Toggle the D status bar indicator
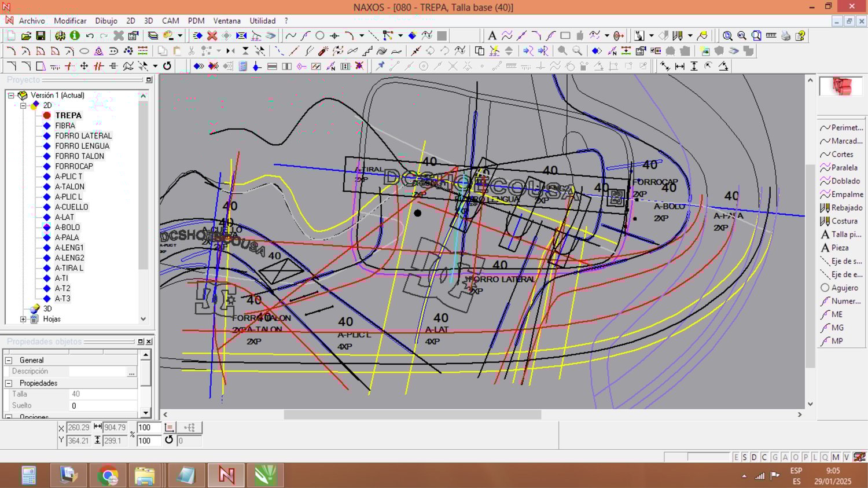868x488 pixels. click(x=754, y=457)
